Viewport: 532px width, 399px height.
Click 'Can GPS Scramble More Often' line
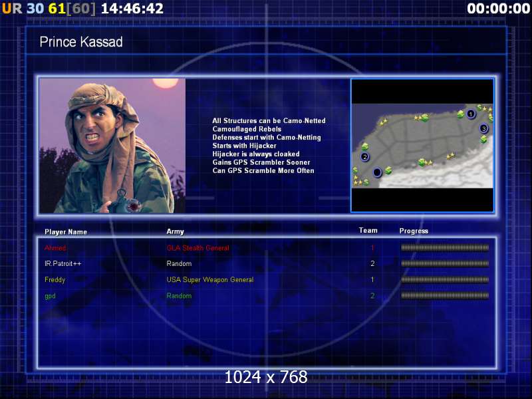263,171
